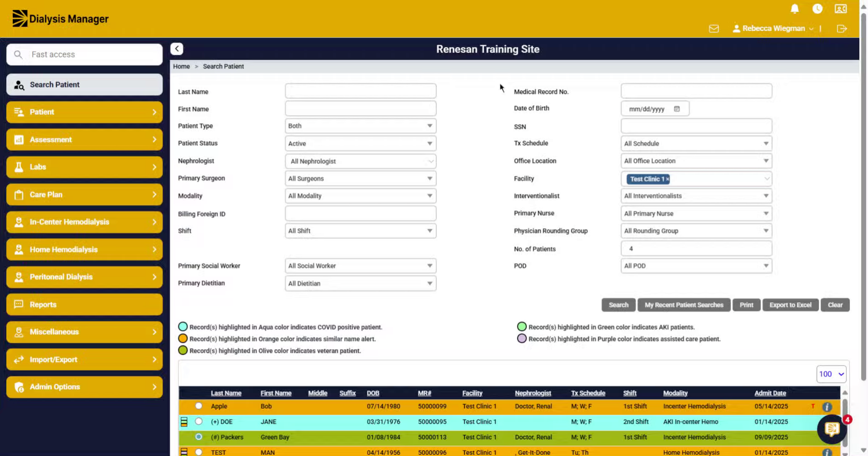Open the Modality dropdown
This screenshot has width=868, height=456.
pyautogui.click(x=361, y=196)
